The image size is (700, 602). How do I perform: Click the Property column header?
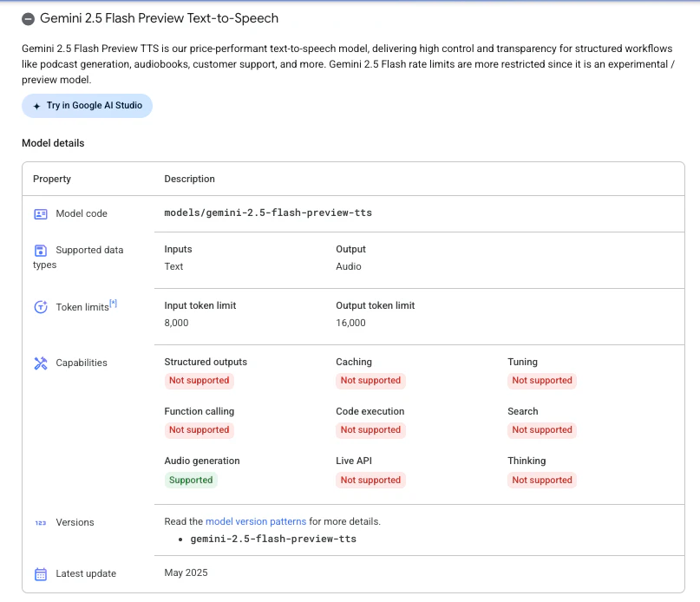pos(52,179)
